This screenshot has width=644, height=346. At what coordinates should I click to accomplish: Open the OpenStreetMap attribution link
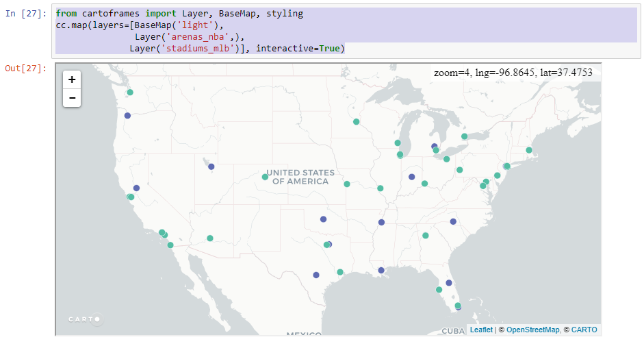tap(532, 330)
